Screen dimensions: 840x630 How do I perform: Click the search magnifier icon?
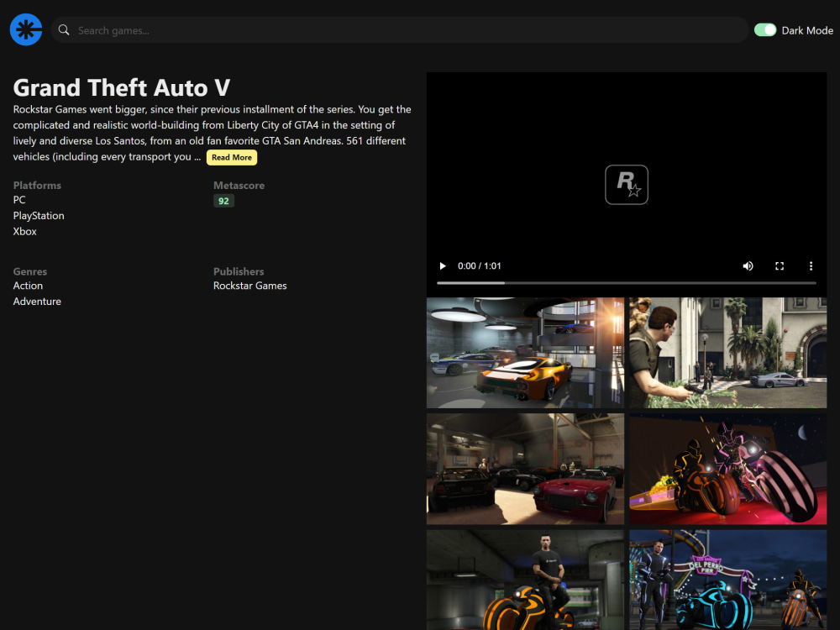(x=64, y=30)
